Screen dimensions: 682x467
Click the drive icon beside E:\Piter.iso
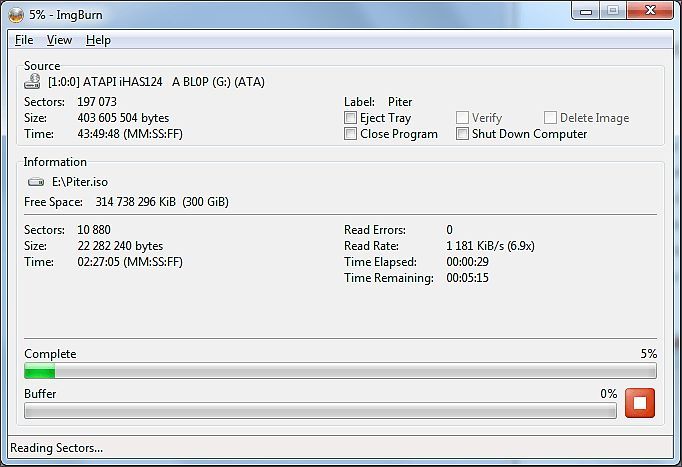pyautogui.click(x=36, y=182)
